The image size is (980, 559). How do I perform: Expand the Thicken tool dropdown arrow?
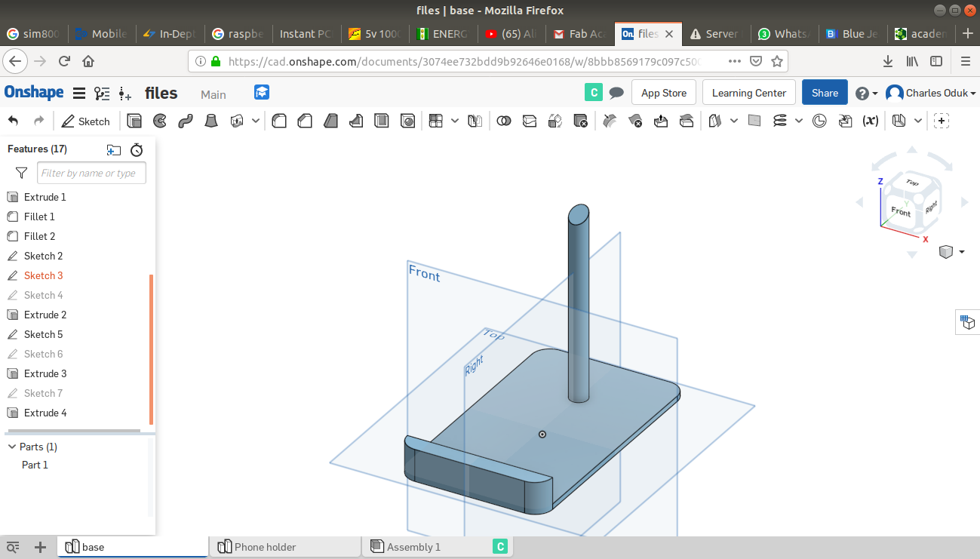point(256,121)
